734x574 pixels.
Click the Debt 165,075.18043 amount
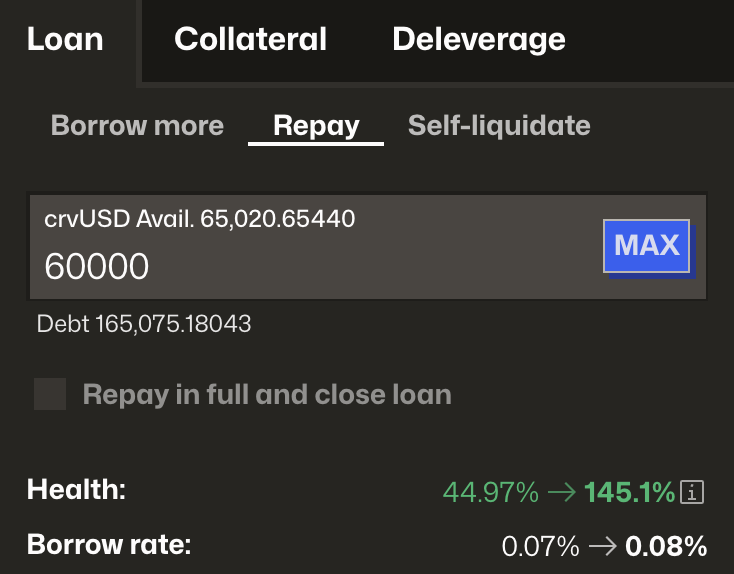tap(144, 324)
